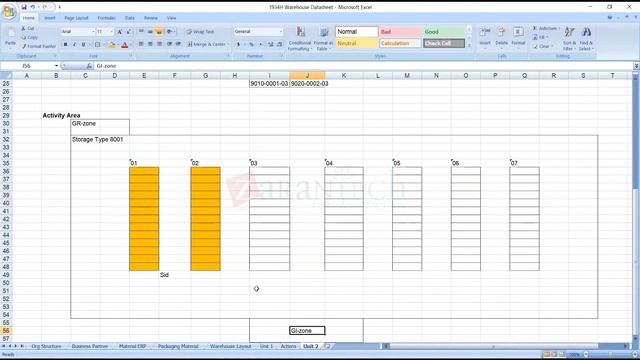Image resolution: width=640 pixels, height=360 pixels.
Task: Expand the cell styles gallery
Action: point(469,45)
